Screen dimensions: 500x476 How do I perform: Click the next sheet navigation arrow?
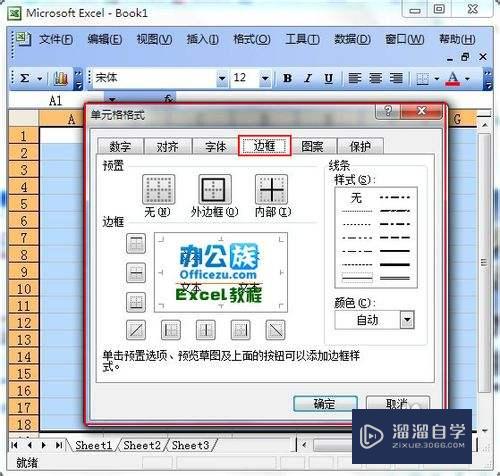[44, 445]
